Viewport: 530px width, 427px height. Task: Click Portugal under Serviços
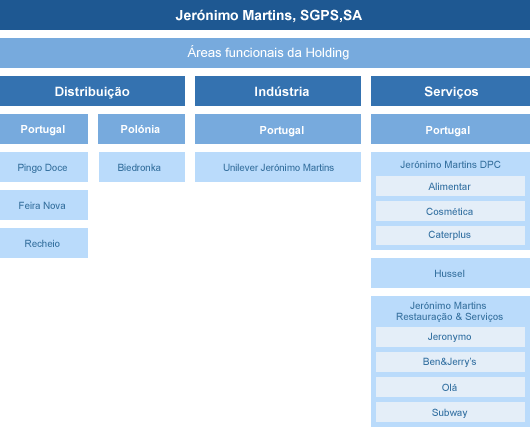[x=451, y=129]
